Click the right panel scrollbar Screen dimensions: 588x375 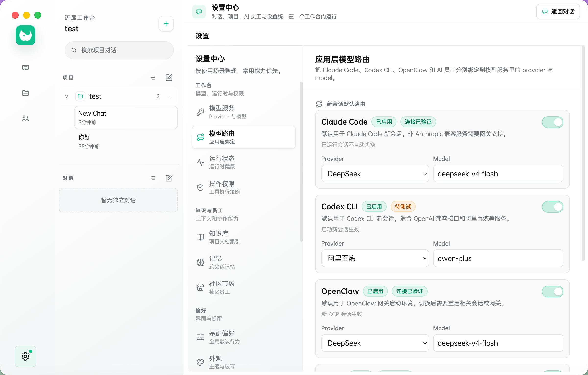pos(583,153)
